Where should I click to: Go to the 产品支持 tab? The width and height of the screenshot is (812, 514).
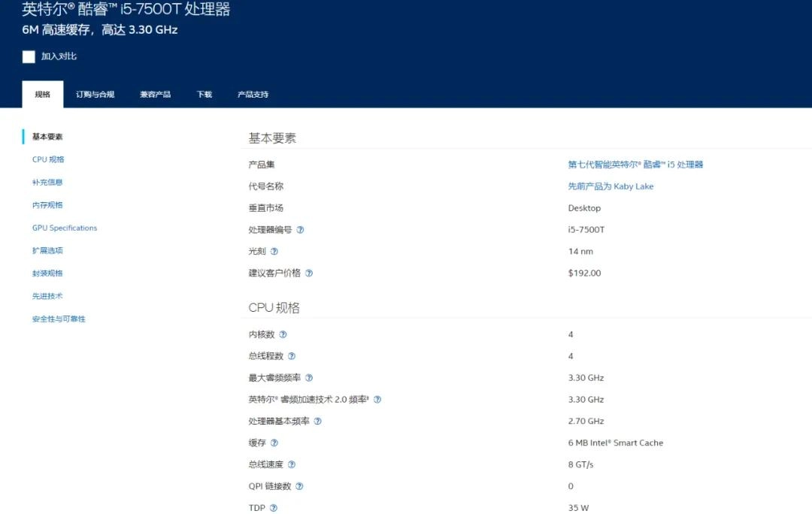point(253,95)
